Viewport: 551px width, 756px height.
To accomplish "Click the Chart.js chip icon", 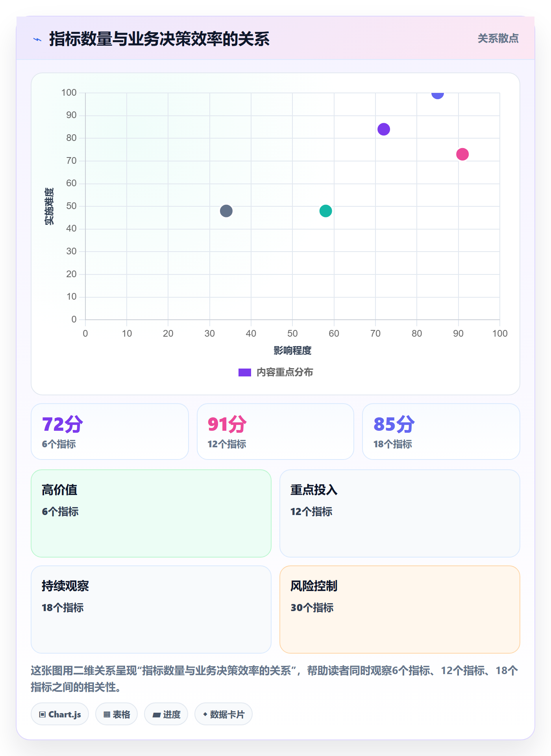I will [x=43, y=715].
